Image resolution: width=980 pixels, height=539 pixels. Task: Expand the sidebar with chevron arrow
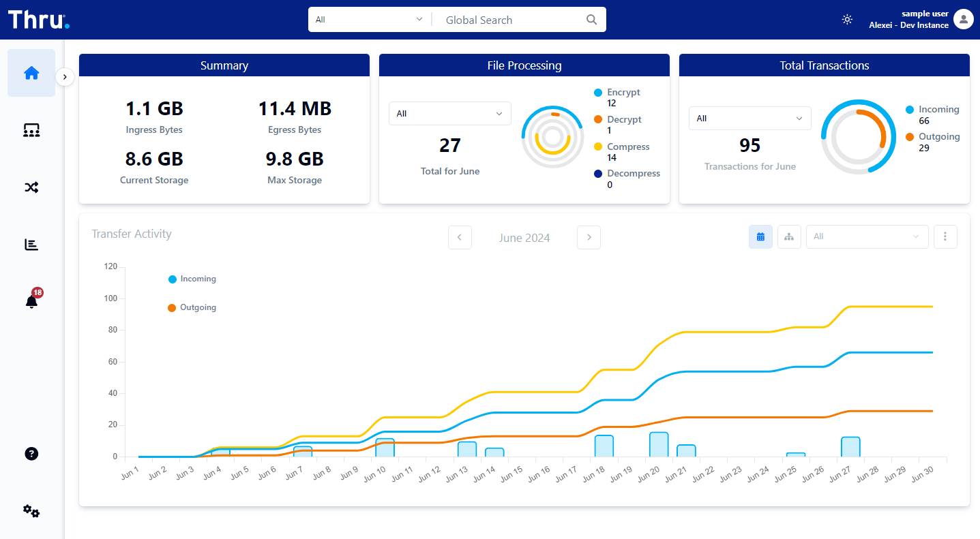(x=65, y=77)
